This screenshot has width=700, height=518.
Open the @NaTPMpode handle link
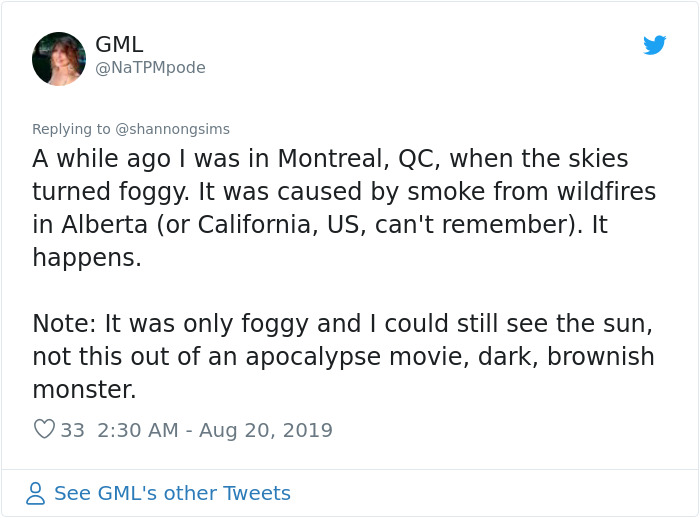150,68
